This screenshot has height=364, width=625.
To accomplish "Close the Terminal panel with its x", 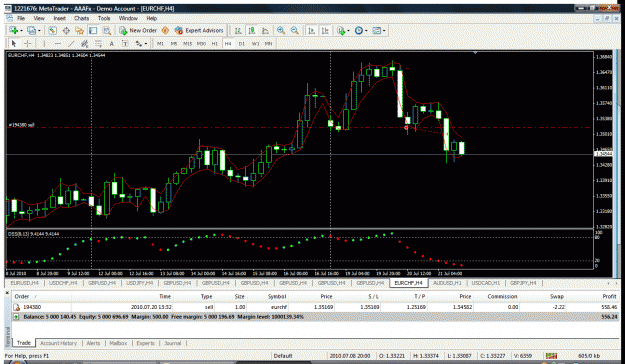I will pyautogui.click(x=7, y=293).
